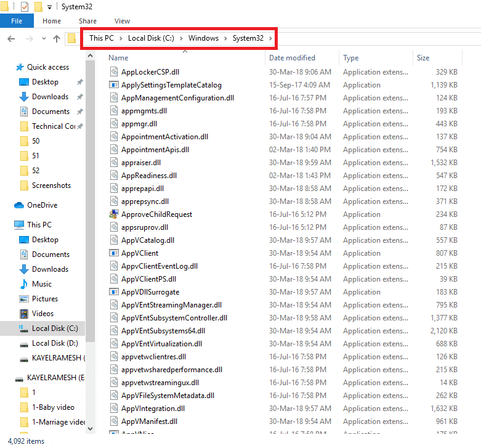Click the appraiser.dll file icon
481x448 pixels.
tap(114, 162)
